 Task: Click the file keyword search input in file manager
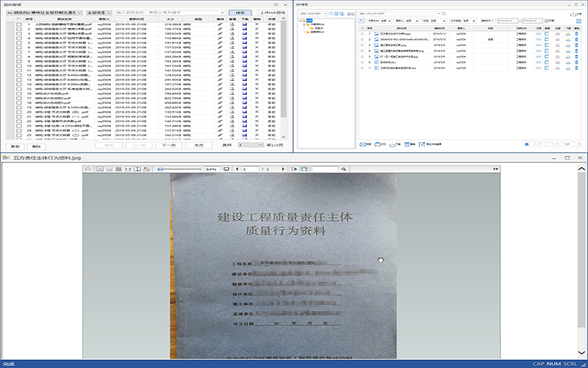pyautogui.click(x=400, y=13)
